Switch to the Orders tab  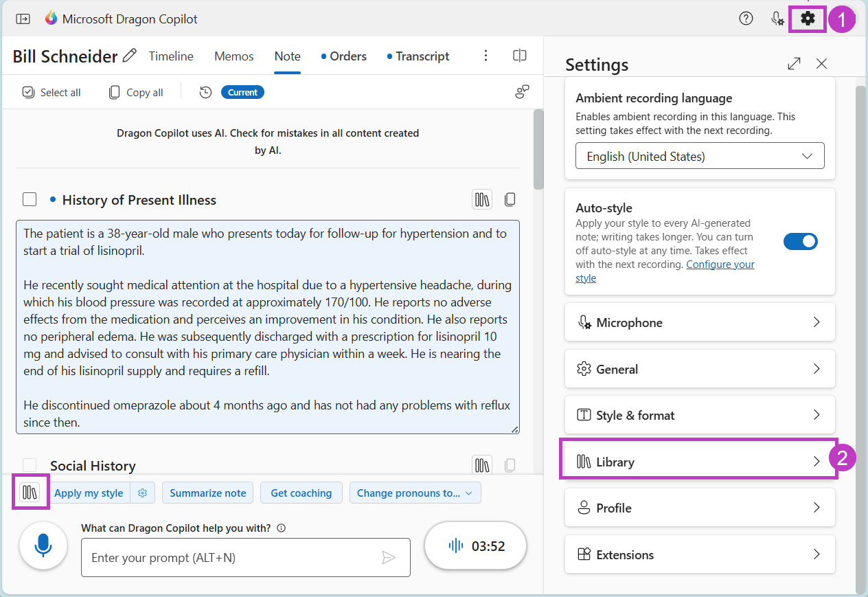click(x=344, y=56)
